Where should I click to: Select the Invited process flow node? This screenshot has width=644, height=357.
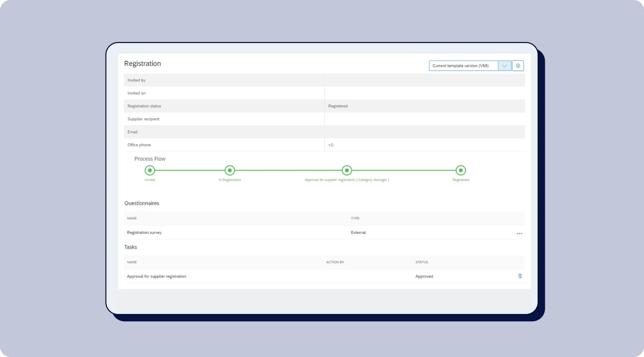click(x=150, y=170)
